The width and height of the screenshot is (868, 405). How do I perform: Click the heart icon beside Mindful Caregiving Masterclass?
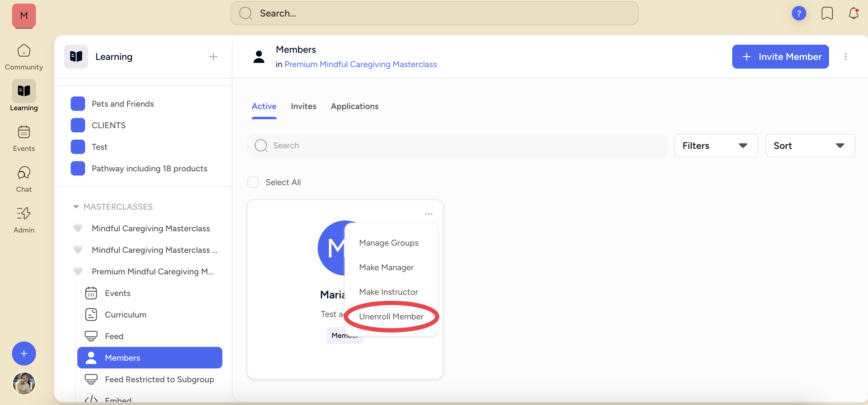pos(78,228)
